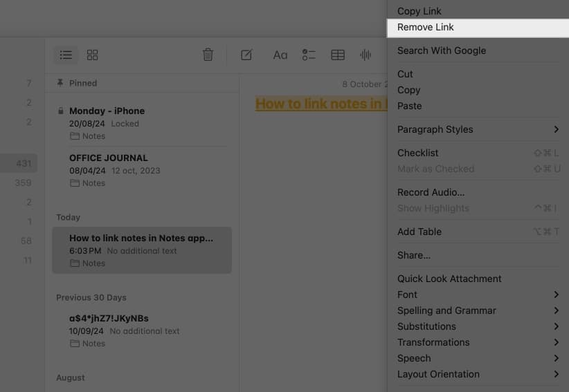Select Paste from the context menu

[478, 106]
